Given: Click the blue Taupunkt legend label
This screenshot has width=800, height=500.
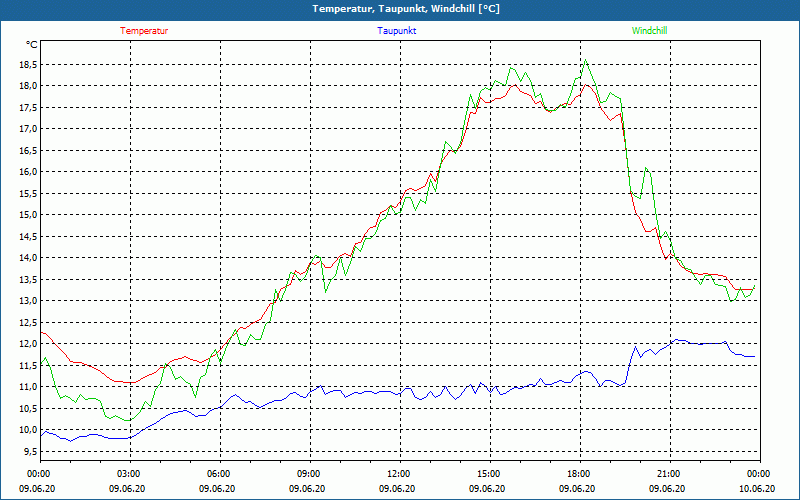Looking at the screenshot, I should [x=396, y=31].
